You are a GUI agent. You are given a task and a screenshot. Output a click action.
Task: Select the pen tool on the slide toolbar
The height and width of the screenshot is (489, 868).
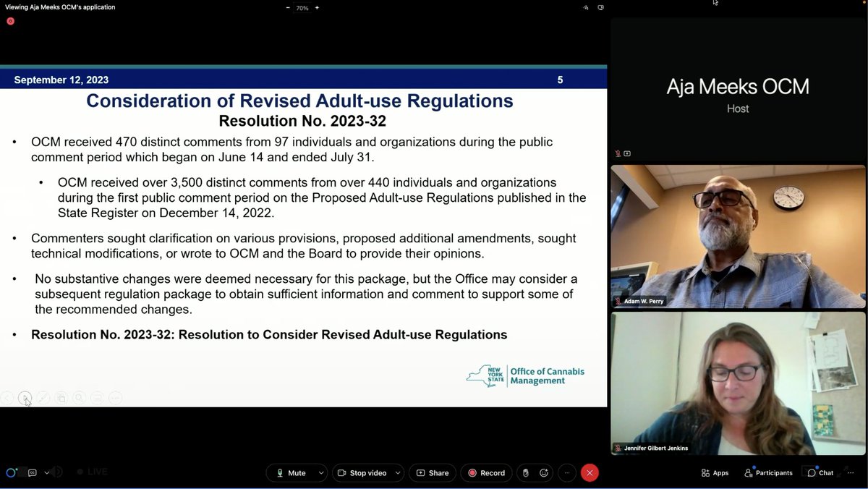click(43, 398)
